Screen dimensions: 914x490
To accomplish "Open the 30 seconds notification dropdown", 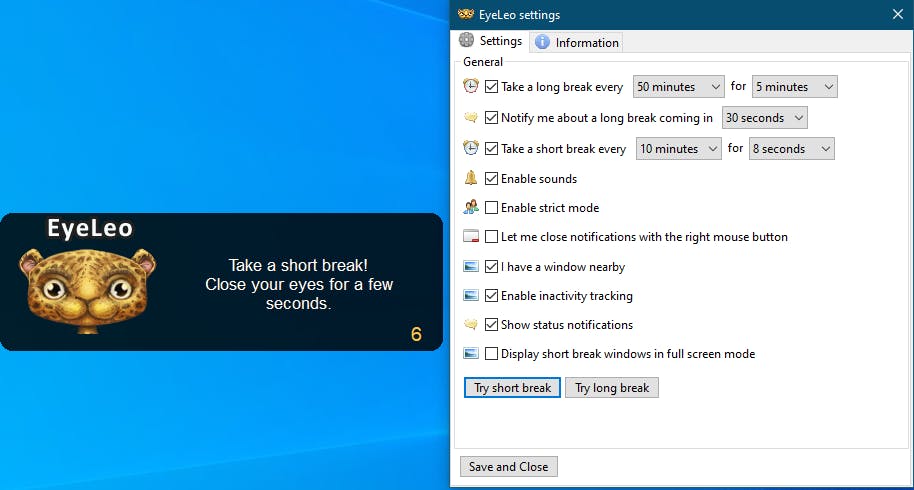I will pyautogui.click(x=764, y=118).
